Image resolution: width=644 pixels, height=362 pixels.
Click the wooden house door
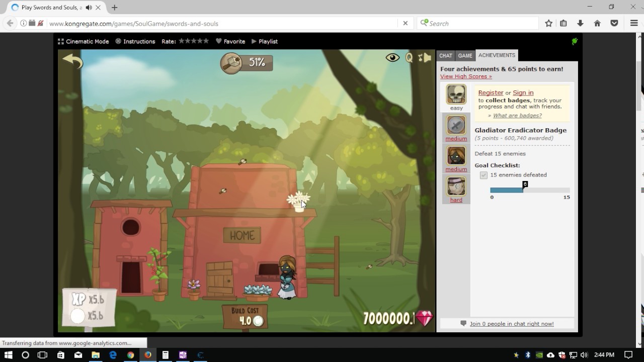220,281
